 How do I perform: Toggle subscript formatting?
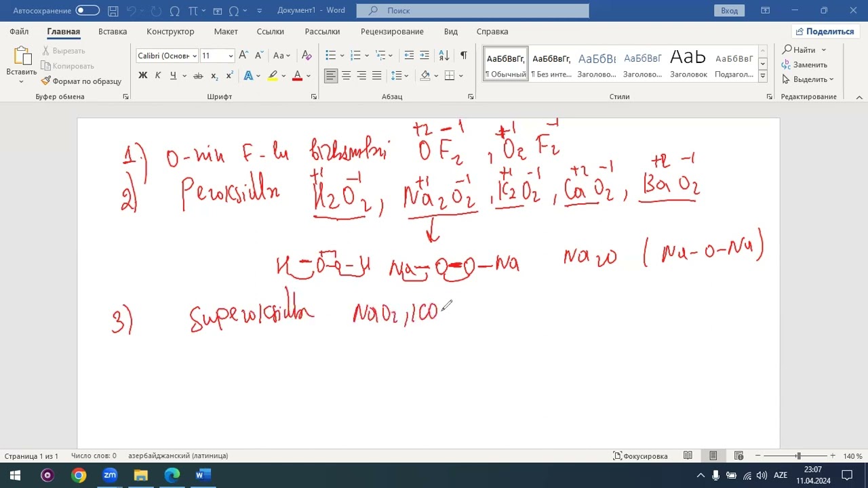[x=214, y=75]
